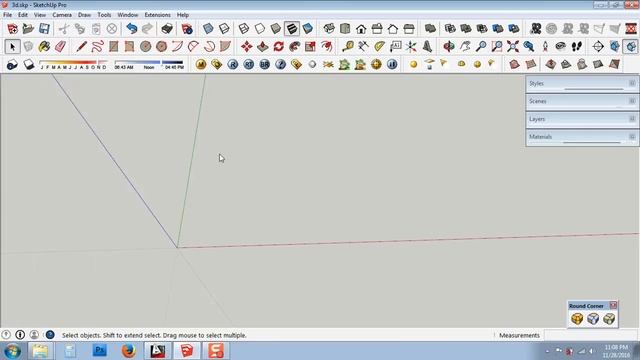
Task: Select the Tape Measure tool
Action: tap(348, 47)
